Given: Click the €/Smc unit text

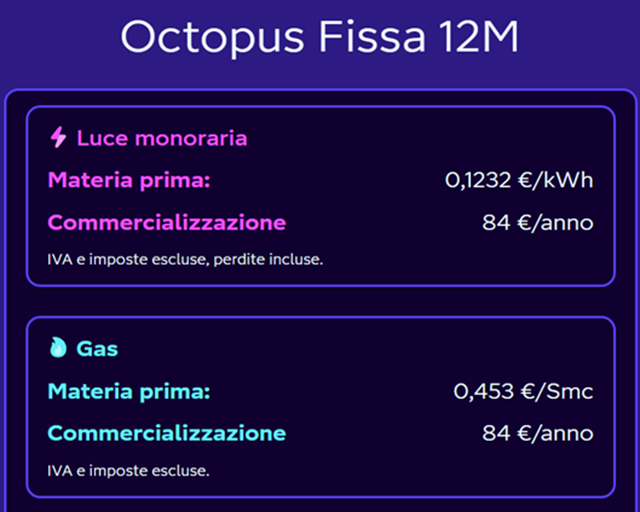Looking at the screenshot, I should tap(558, 390).
